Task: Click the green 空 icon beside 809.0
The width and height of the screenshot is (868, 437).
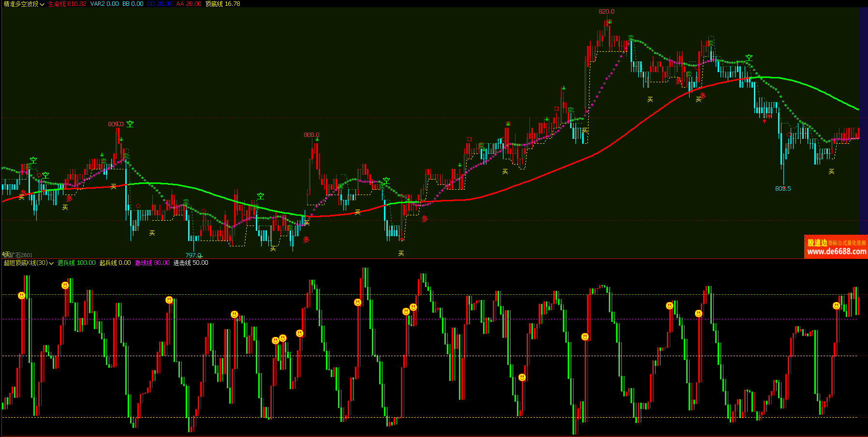Action: click(x=130, y=124)
